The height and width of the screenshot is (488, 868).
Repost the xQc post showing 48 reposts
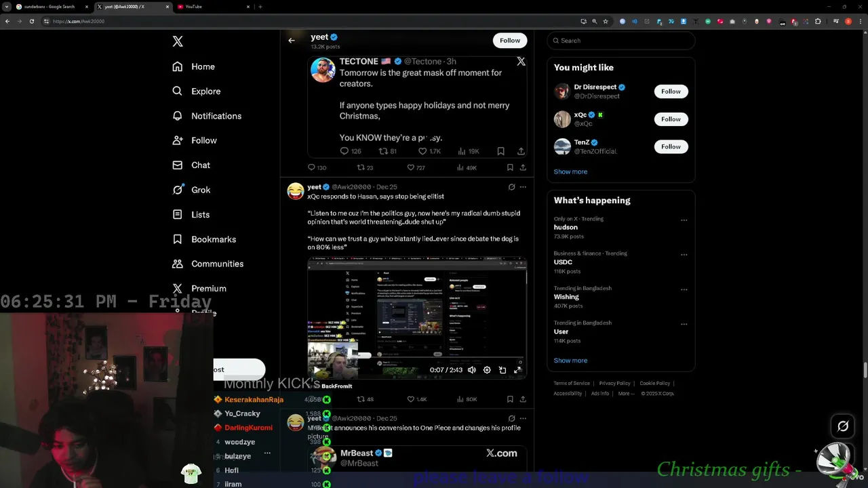tap(361, 399)
